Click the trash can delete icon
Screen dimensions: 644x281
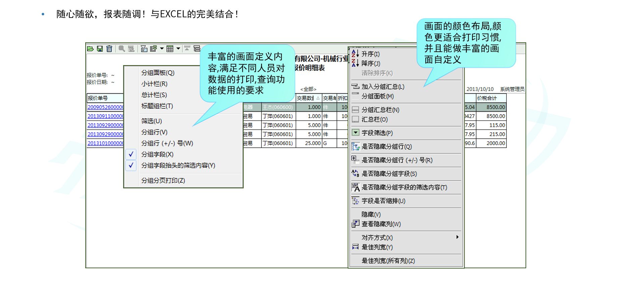(x=109, y=49)
